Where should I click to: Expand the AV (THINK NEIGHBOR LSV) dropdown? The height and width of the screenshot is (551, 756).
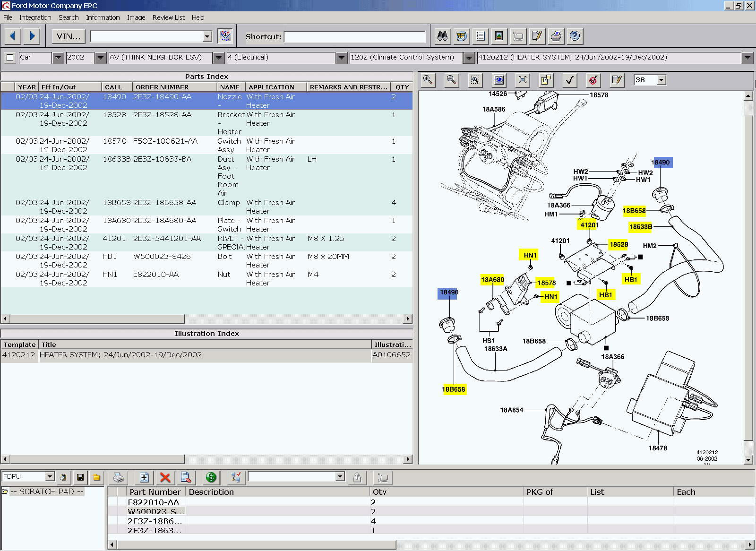click(219, 58)
